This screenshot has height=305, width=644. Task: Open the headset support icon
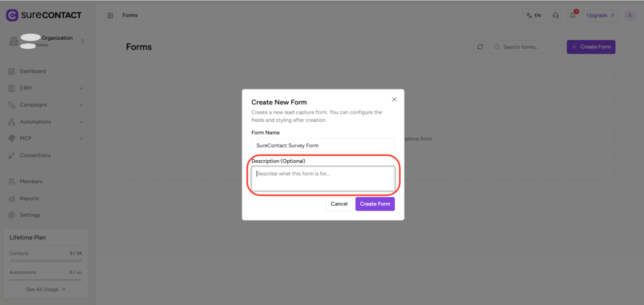tap(555, 16)
